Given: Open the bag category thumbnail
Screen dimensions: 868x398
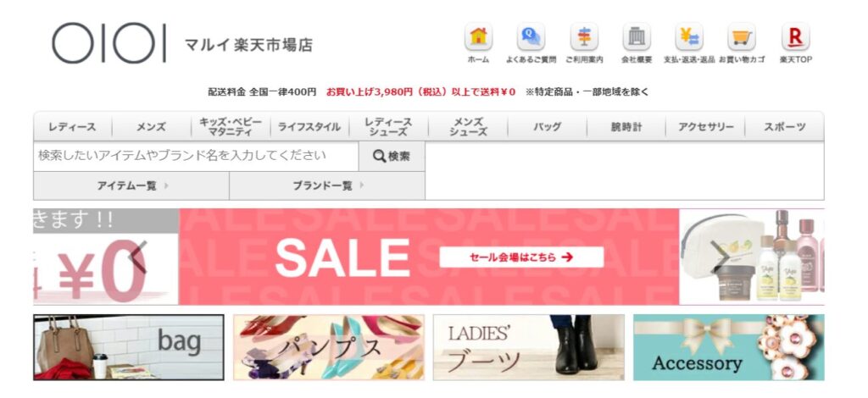Looking at the screenshot, I should point(129,347).
